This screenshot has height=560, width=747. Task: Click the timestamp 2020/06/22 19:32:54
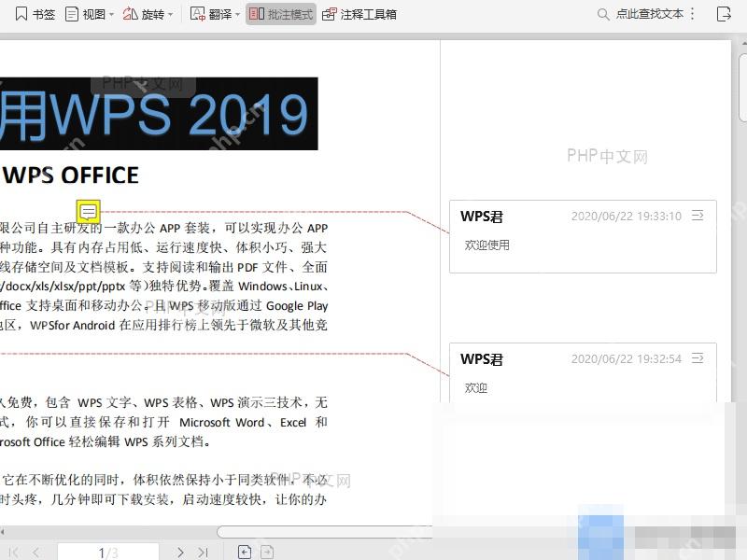(x=626, y=358)
